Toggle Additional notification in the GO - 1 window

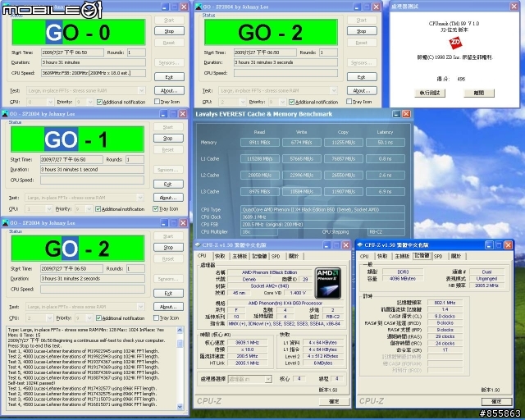(x=98, y=209)
